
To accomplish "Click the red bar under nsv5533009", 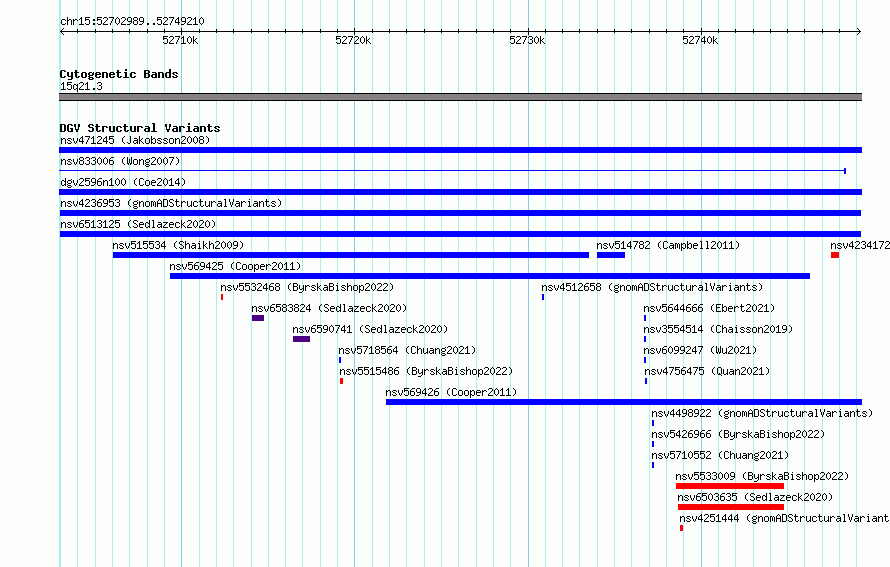I will coord(730,486).
